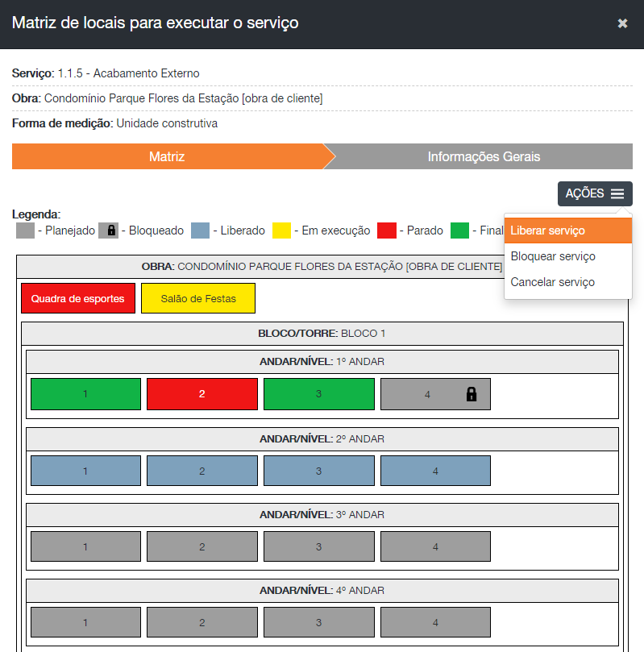Select released unit 1 on 2º Andar
This screenshot has height=652, width=644.
click(x=85, y=471)
